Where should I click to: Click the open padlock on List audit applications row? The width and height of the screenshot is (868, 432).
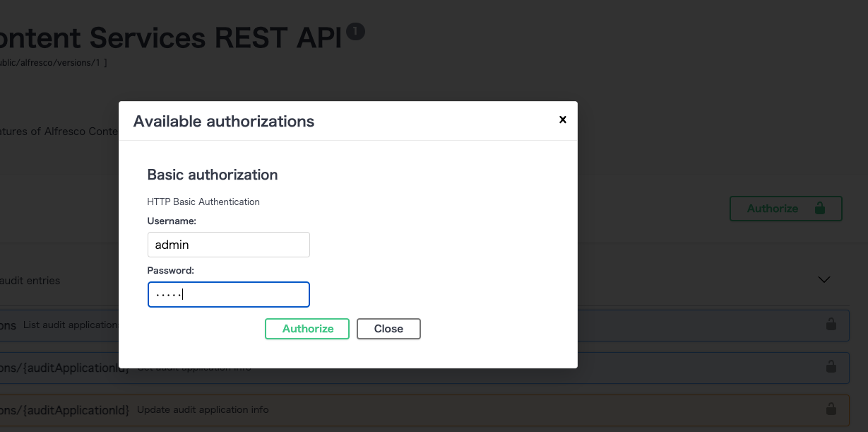pos(831,325)
